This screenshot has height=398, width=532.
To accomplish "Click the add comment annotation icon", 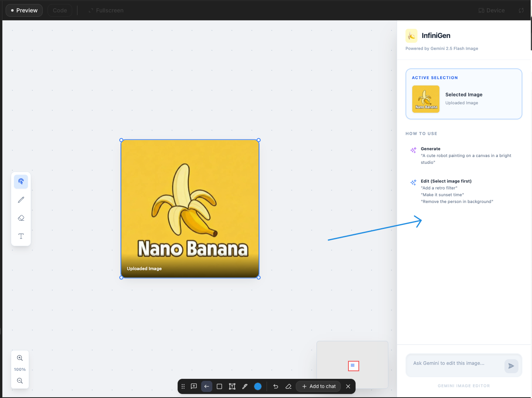I will coord(194,386).
